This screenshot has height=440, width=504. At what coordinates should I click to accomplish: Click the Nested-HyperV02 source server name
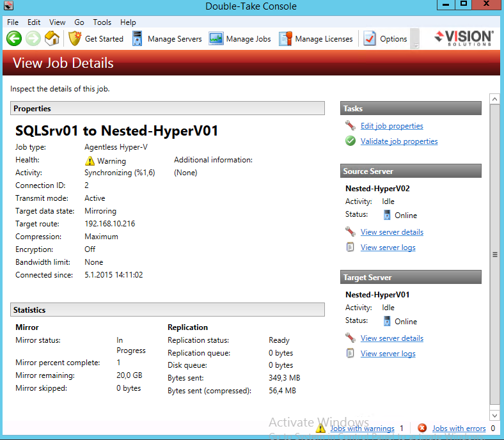(377, 189)
